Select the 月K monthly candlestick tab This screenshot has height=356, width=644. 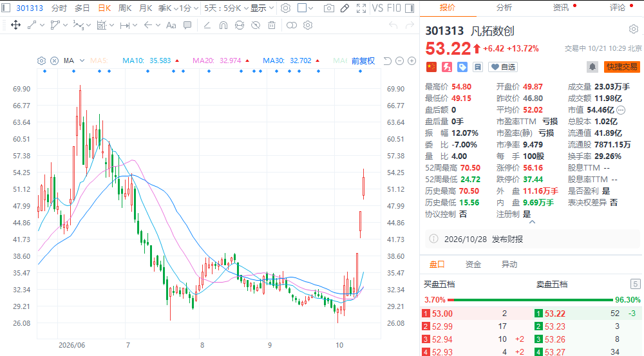(146, 8)
